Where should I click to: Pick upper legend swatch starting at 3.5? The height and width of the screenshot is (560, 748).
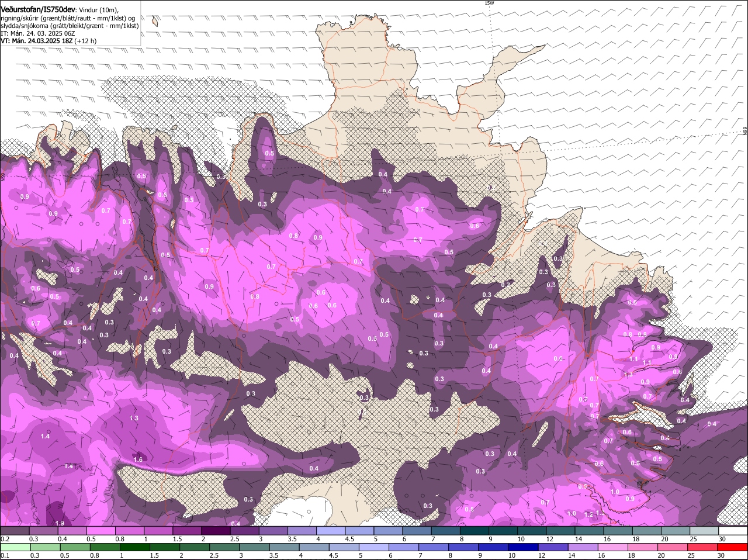coord(302,531)
